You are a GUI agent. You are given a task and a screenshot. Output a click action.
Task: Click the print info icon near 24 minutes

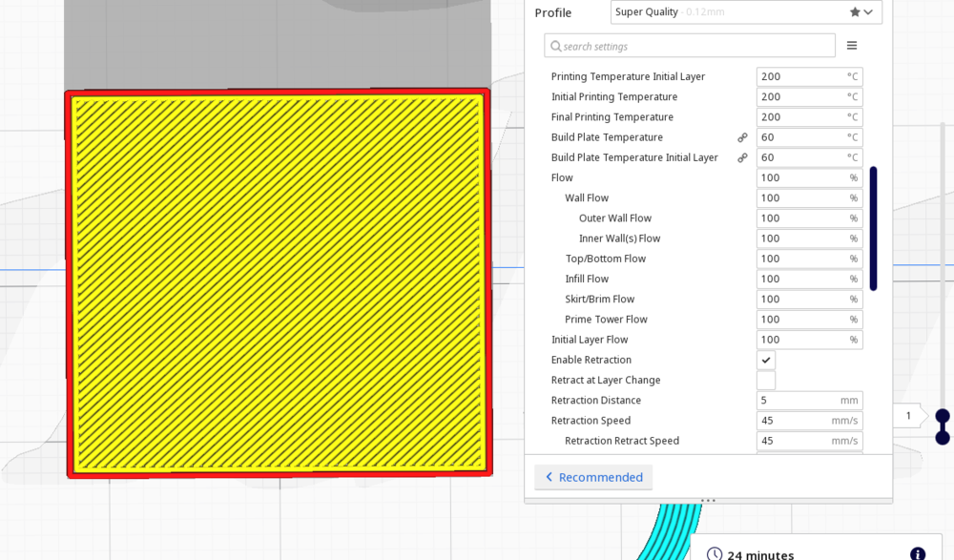pos(918,553)
